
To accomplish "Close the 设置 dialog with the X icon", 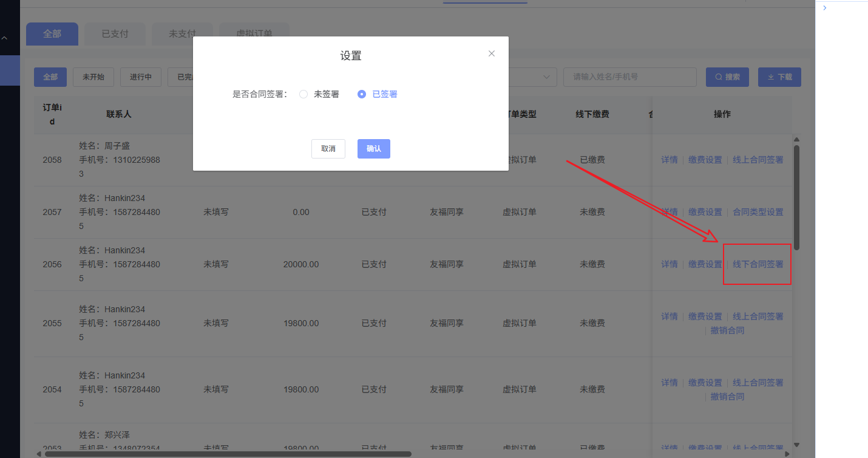I will coord(492,53).
